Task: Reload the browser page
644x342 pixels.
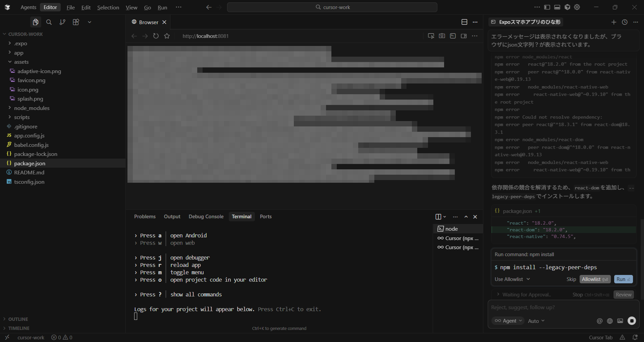Action: [x=156, y=36]
